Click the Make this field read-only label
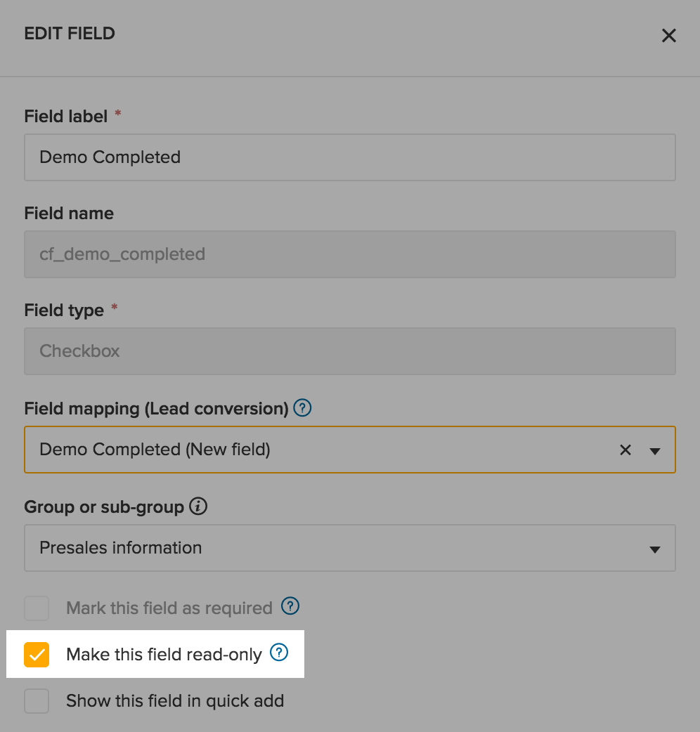 pos(164,655)
